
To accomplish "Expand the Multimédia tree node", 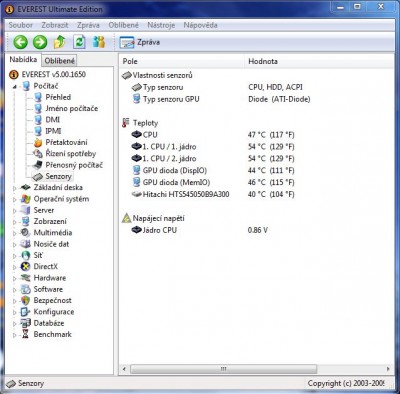I will (x=15, y=233).
